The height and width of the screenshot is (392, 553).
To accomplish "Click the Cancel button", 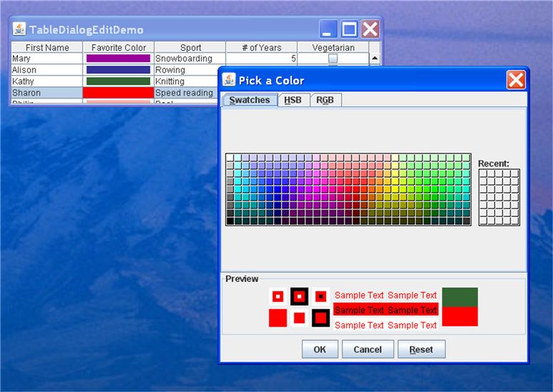I will [368, 349].
